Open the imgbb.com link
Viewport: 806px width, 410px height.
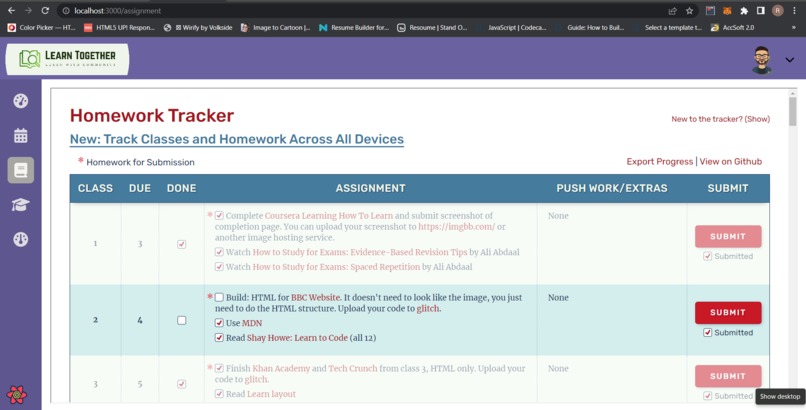456,227
